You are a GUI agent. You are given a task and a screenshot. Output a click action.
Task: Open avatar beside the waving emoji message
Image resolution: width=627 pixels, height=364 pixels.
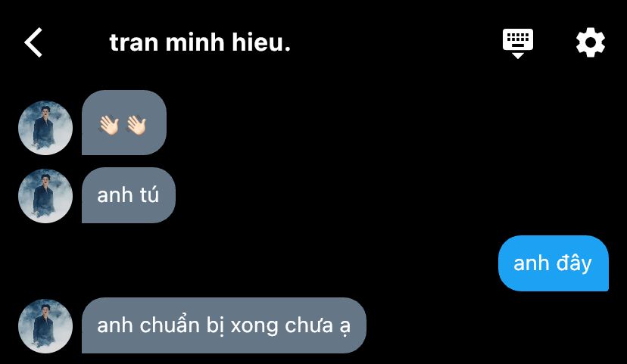pyautogui.click(x=45, y=128)
